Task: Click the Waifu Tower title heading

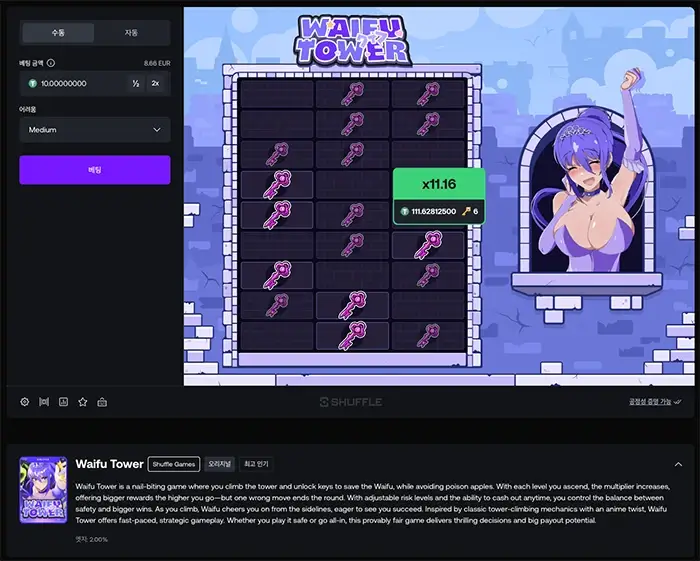Action: click(x=109, y=464)
